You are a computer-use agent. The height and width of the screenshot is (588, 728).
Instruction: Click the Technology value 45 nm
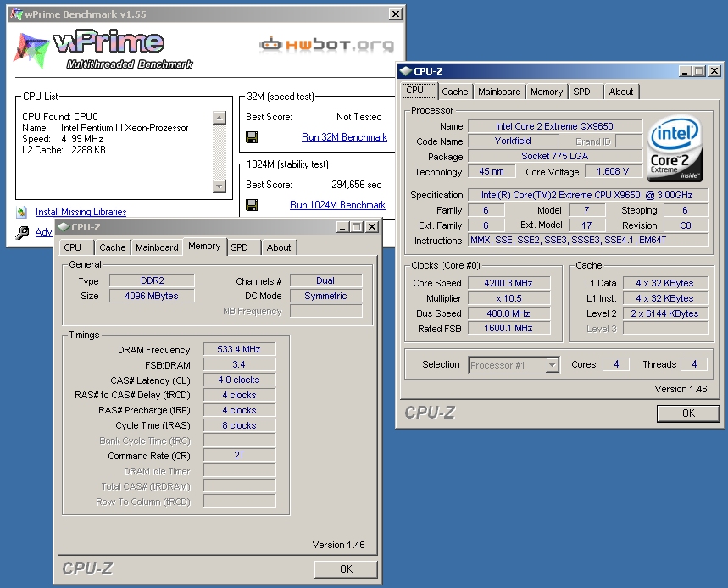(x=492, y=171)
